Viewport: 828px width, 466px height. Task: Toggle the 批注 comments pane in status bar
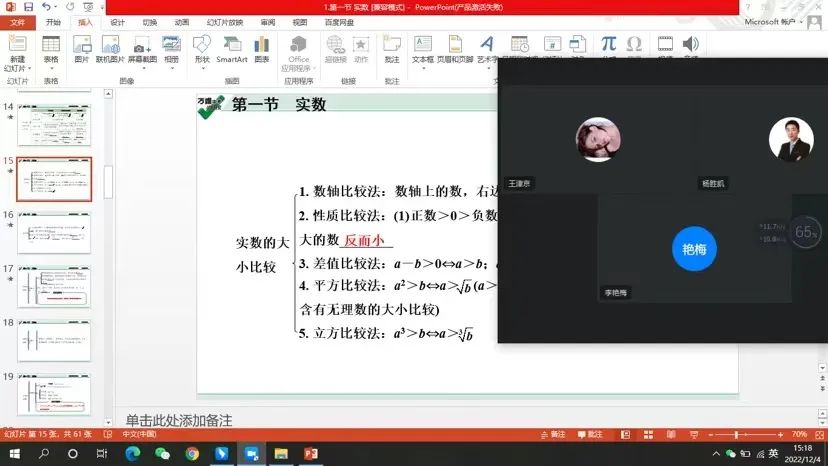(x=589, y=435)
